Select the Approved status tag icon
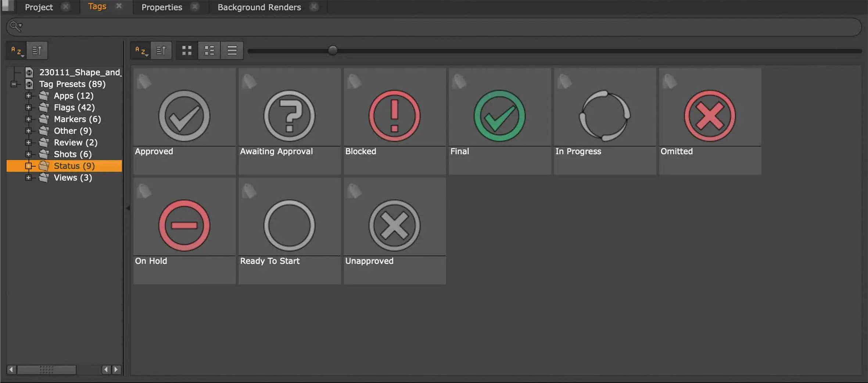This screenshot has width=868, height=383. tap(184, 116)
